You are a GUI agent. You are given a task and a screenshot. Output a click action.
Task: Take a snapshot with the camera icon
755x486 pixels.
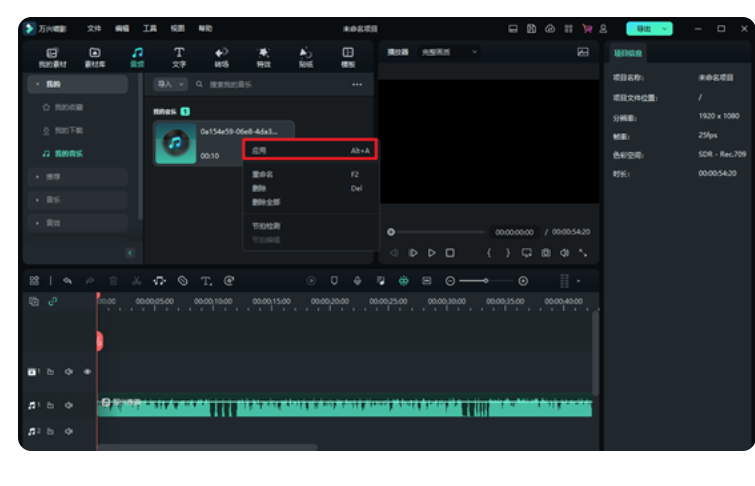click(546, 253)
